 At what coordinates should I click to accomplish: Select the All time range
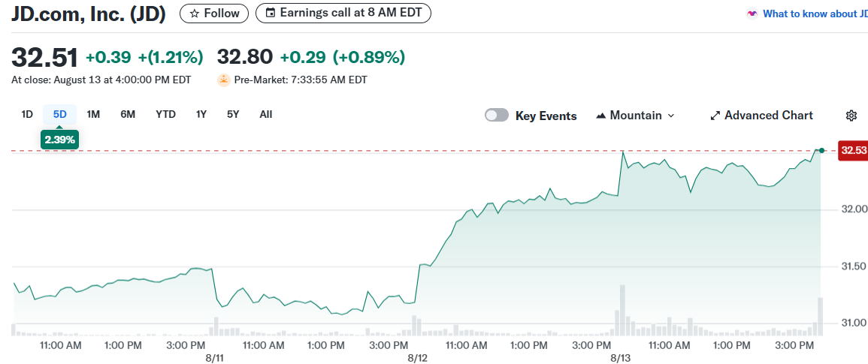click(x=266, y=115)
